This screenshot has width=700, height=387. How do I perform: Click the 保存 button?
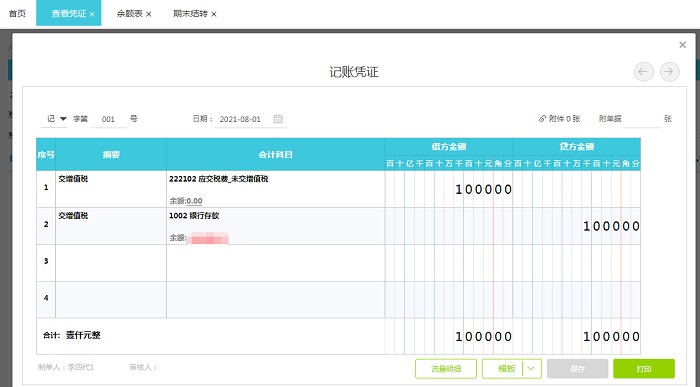[577, 369]
